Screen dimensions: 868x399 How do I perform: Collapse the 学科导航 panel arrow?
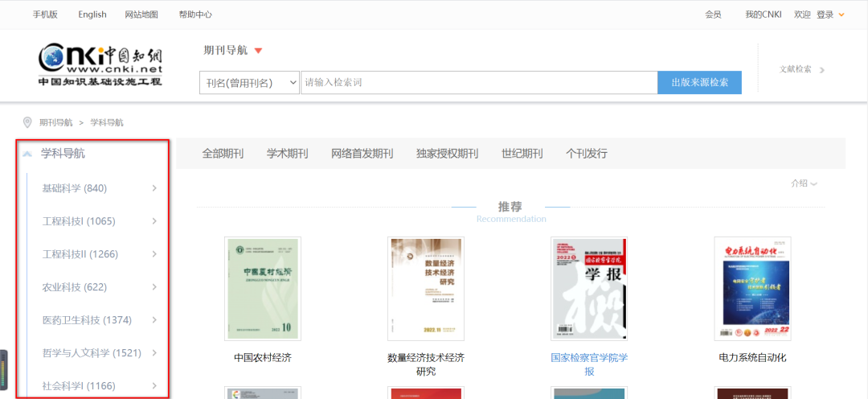(27, 154)
